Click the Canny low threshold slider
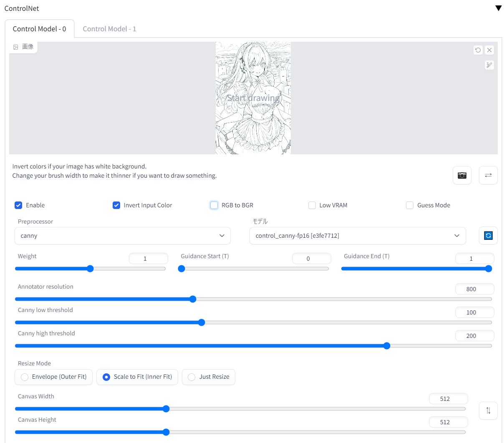The image size is (504, 443). (253, 322)
